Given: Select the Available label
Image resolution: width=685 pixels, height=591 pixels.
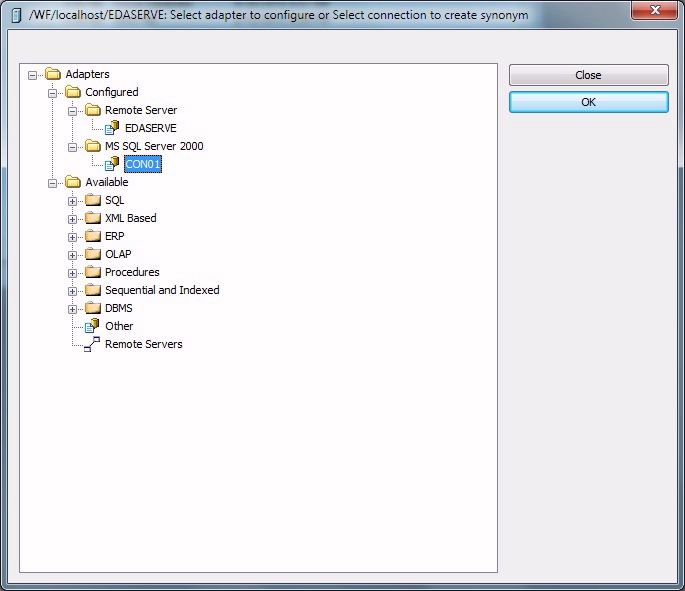Looking at the screenshot, I should (x=107, y=182).
